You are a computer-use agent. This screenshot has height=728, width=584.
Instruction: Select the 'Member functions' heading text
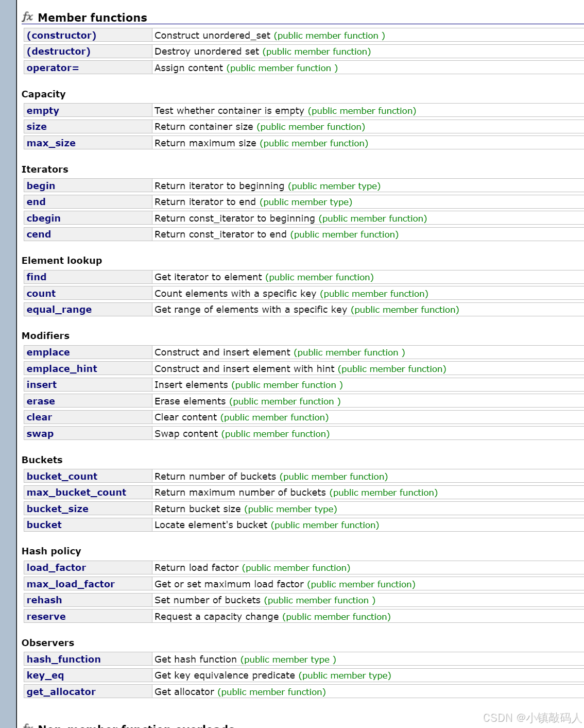93,18
